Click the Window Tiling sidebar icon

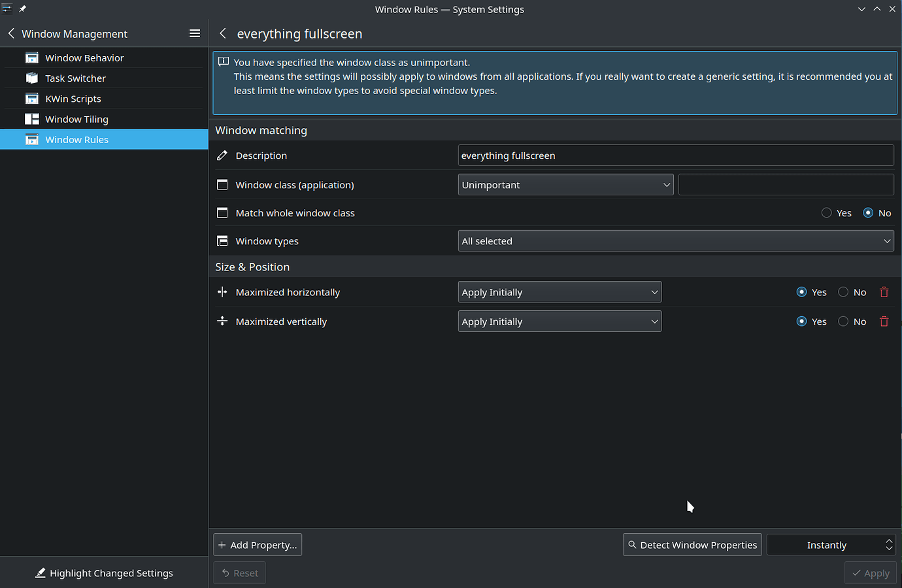click(x=32, y=119)
